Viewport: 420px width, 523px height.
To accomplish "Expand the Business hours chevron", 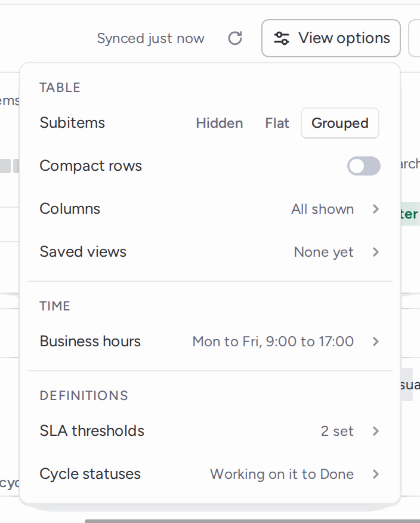I will pos(376,342).
